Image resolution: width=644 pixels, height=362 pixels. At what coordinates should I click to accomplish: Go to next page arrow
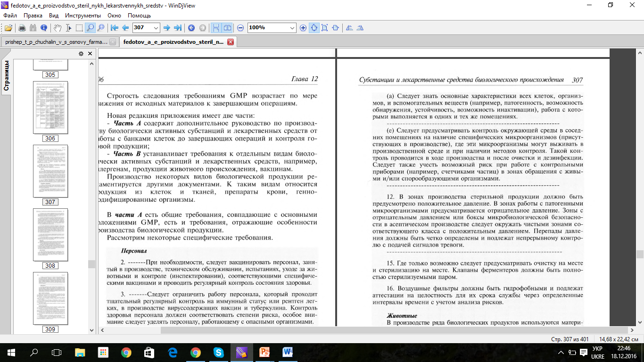click(166, 27)
